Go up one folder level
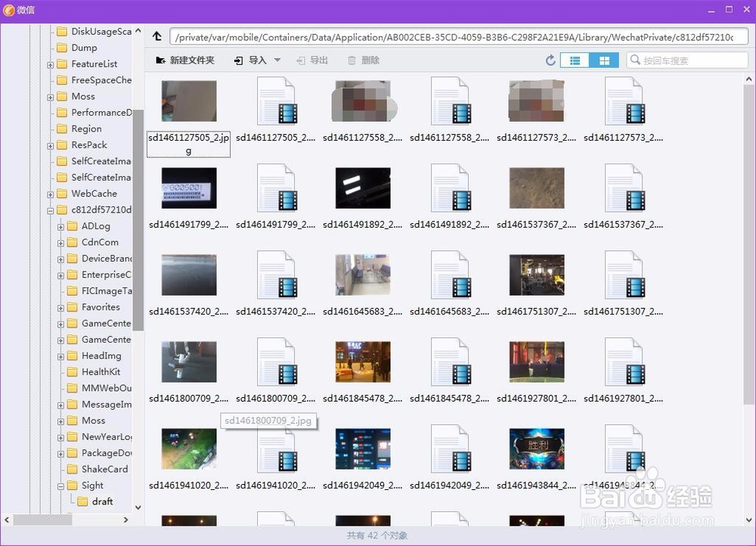Image resolution: width=756 pixels, height=546 pixels. [157, 36]
